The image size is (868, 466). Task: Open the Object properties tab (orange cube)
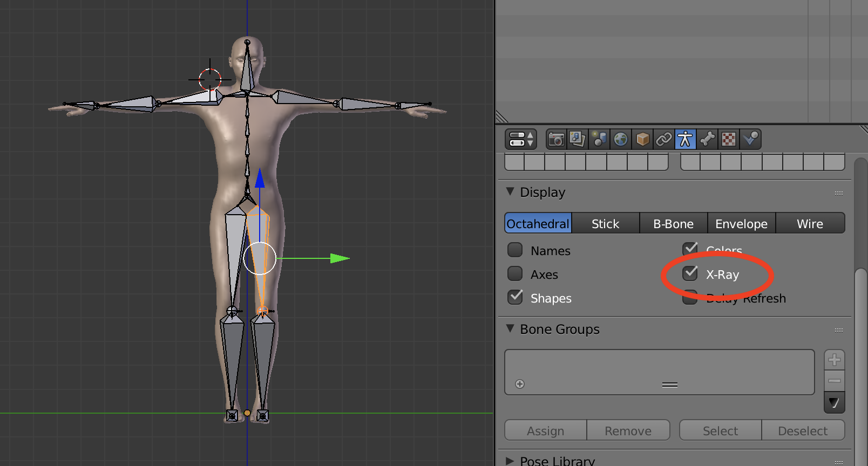(x=642, y=139)
